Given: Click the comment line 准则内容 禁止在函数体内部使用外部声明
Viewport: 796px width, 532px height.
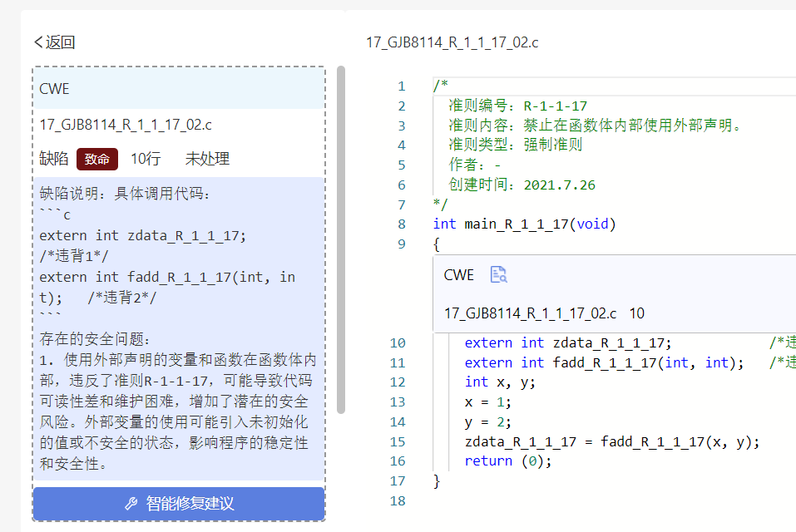Looking at the screenshot, I should pyautogui.click(x=595, y=126).
